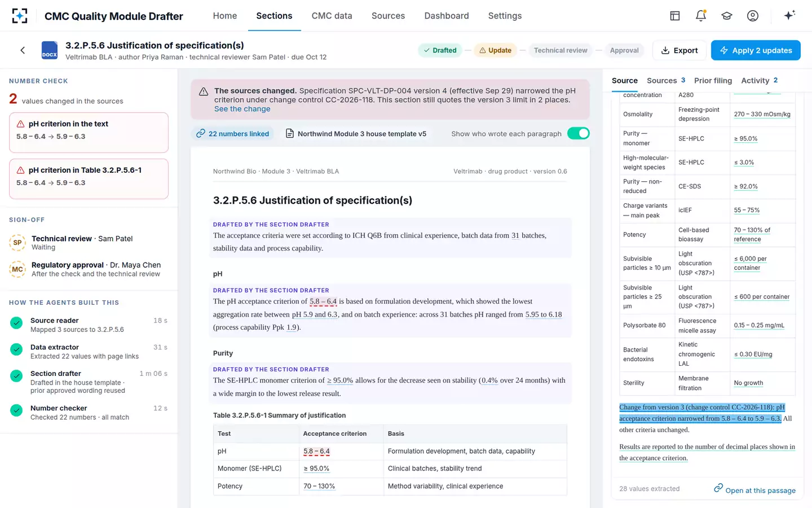Select the Approval workflow step
The height and width of the screenshot is (508, 812).
(624, 50)
